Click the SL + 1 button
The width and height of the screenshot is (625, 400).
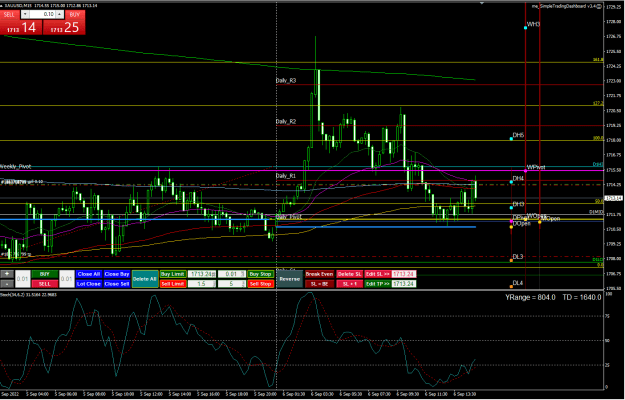pos(350,284)
